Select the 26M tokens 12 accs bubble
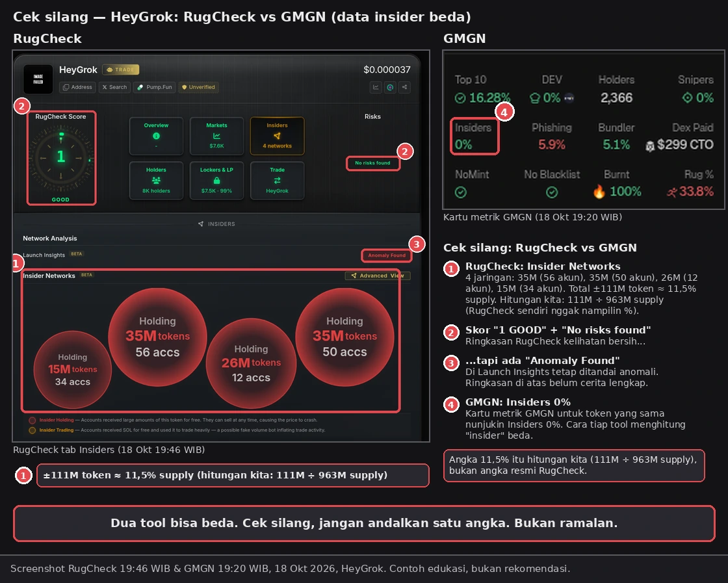The width and height of the screenshot is (728, 583). [251, 363]
